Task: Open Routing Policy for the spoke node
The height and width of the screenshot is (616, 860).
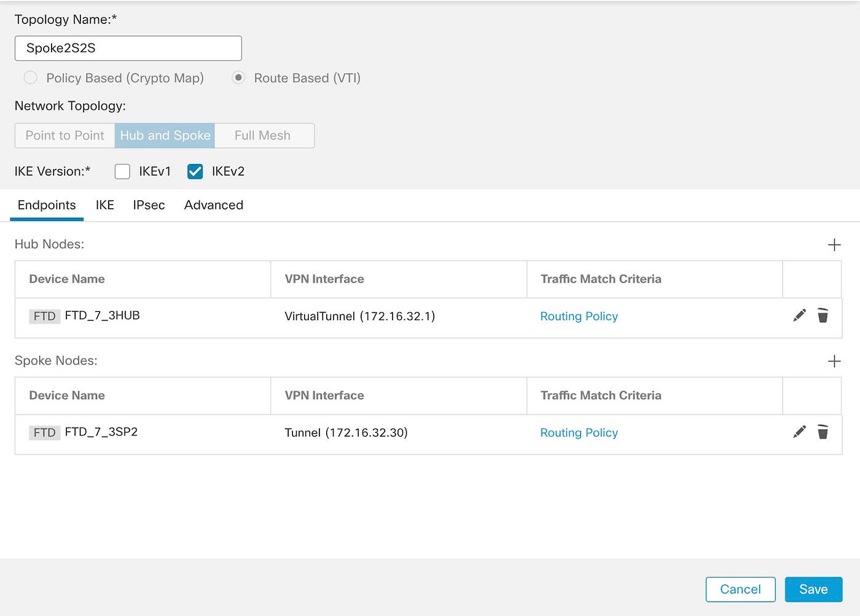Action: click(579, 432)
